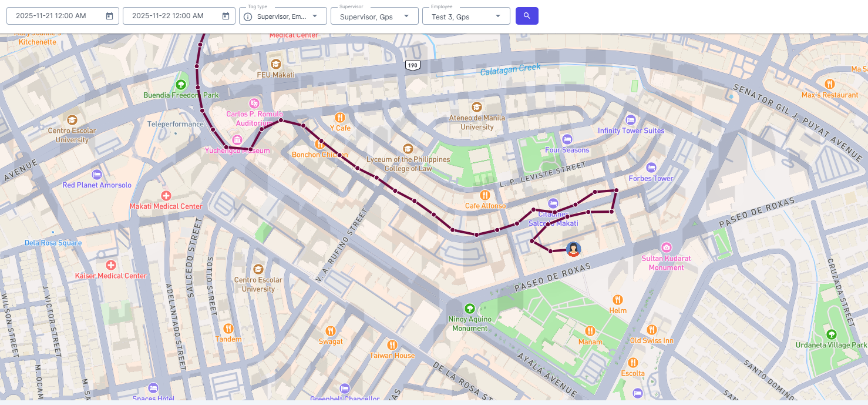Viewport: 868px width, 405px height.
Task: Click the Teleperformance label on map
Action: 175,124
